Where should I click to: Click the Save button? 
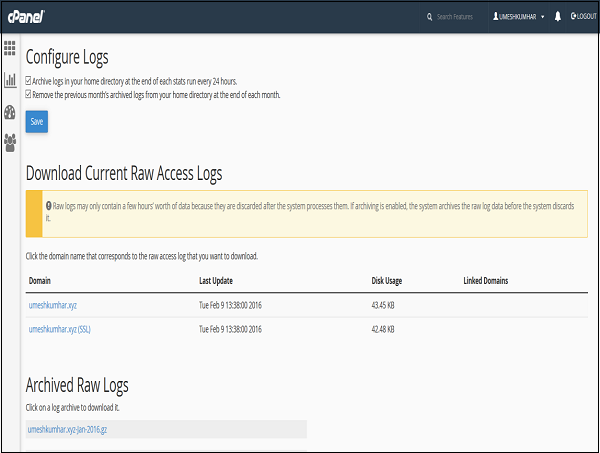pyautogui.click(x=37, y=121)
